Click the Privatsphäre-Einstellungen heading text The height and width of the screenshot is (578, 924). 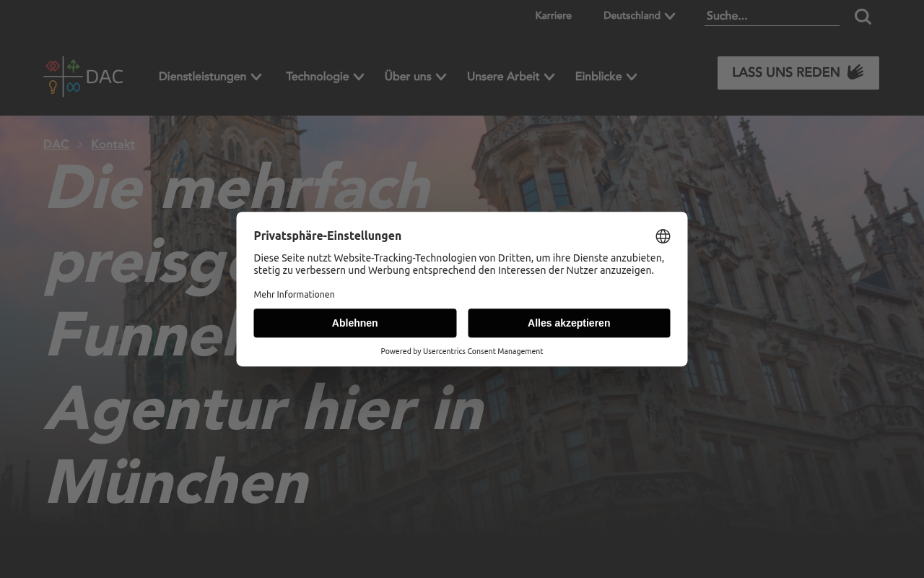coord(327,236)
